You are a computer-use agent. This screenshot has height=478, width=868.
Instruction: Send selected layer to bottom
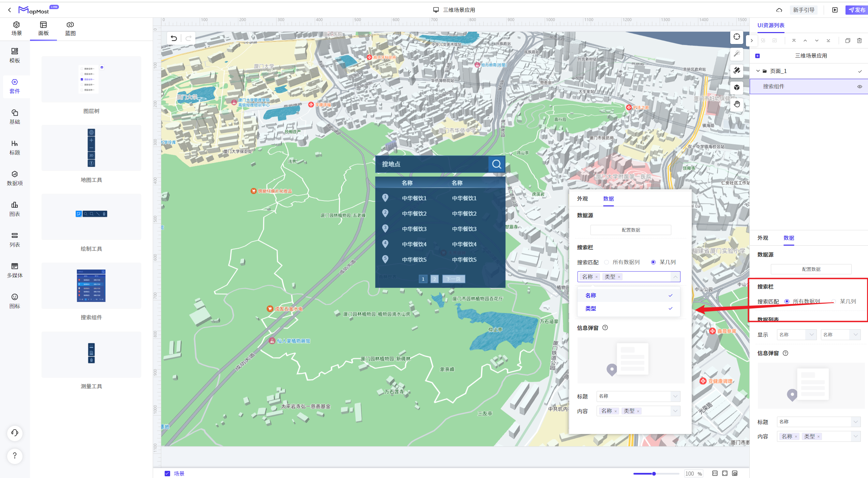click(x=828, y=41)
